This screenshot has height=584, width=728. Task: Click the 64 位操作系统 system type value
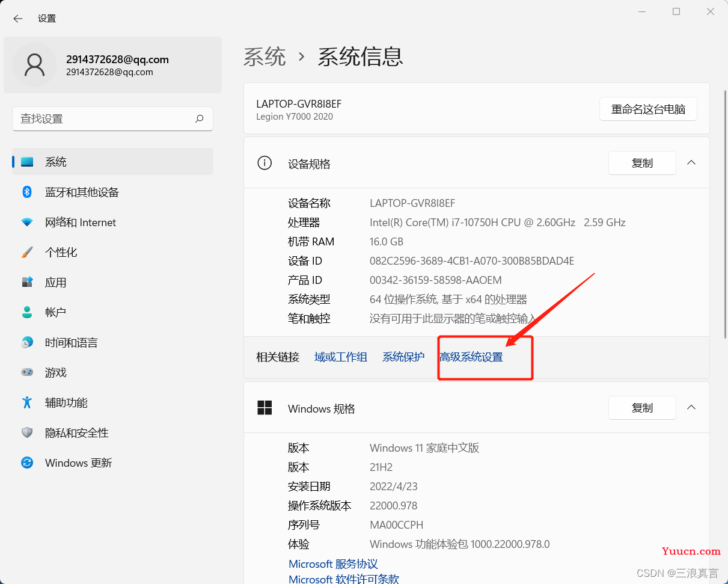pos(448,299)
